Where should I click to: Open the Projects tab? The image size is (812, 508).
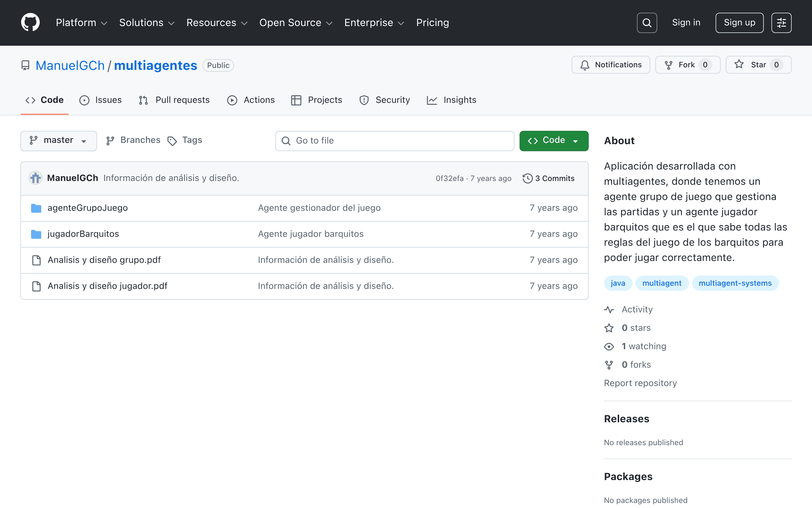coord(317,100)
